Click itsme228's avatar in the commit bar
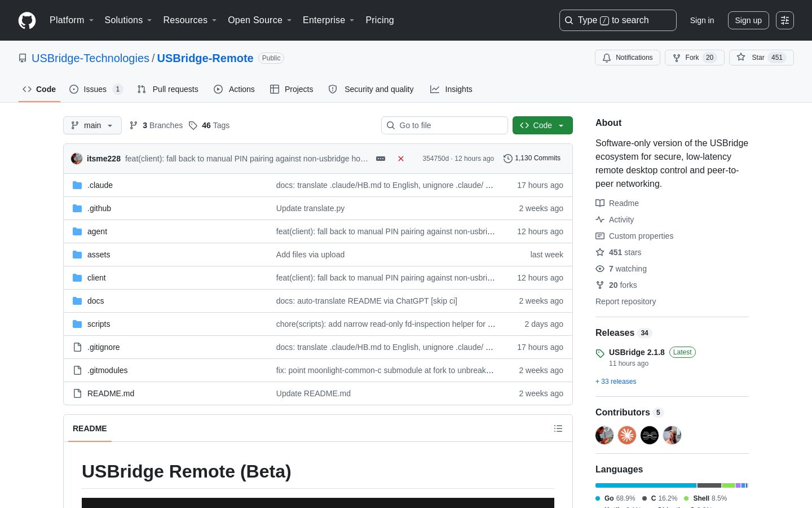 point(77,159)
